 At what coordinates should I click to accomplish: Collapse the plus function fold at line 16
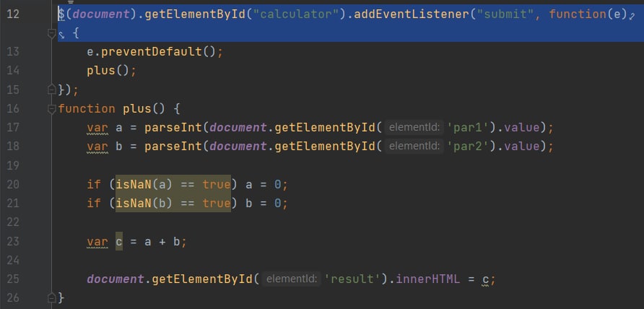[52, 109]
